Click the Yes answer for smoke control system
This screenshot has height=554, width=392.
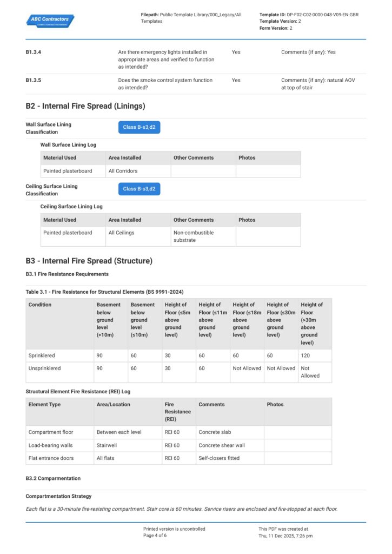(x=236, y=80)
